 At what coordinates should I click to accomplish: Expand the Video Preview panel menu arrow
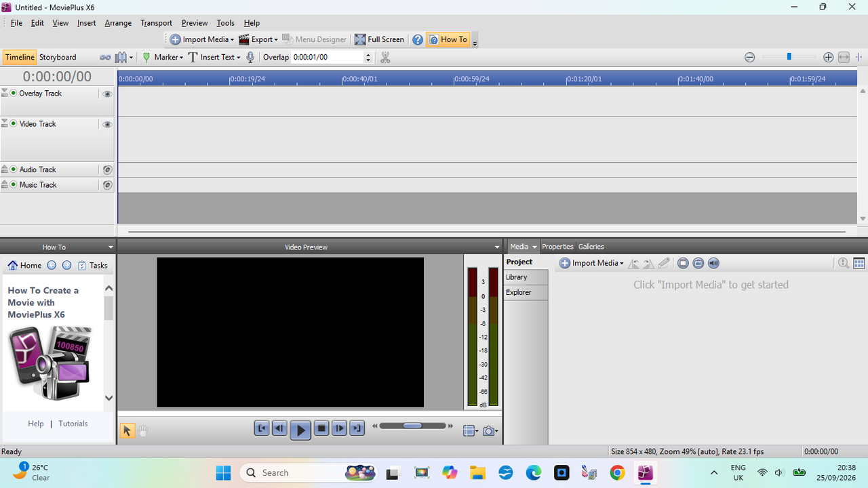coord(497,247)
